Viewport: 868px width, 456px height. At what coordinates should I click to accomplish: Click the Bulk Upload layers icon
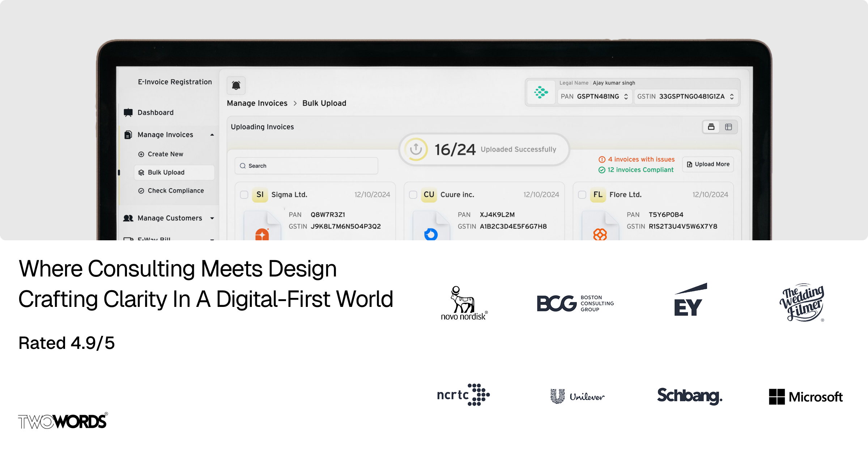pyautogui.click(x=141, y=173)
